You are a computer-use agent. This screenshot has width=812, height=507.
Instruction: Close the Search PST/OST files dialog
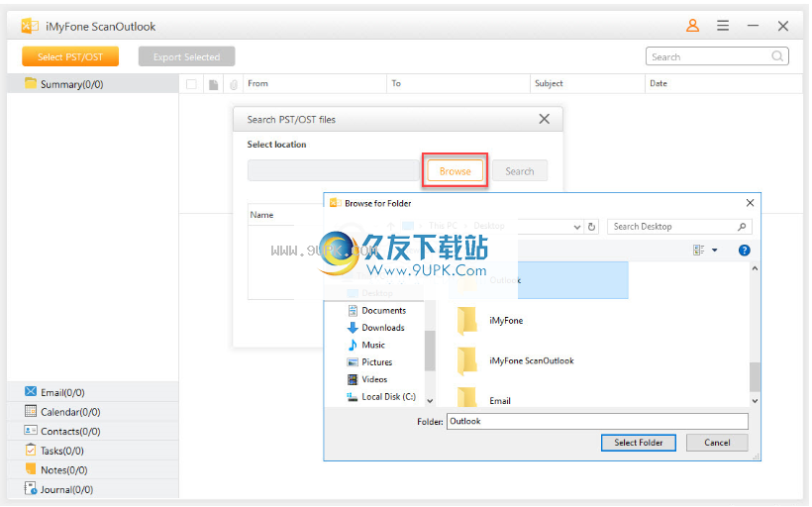[x=544, y=119]
